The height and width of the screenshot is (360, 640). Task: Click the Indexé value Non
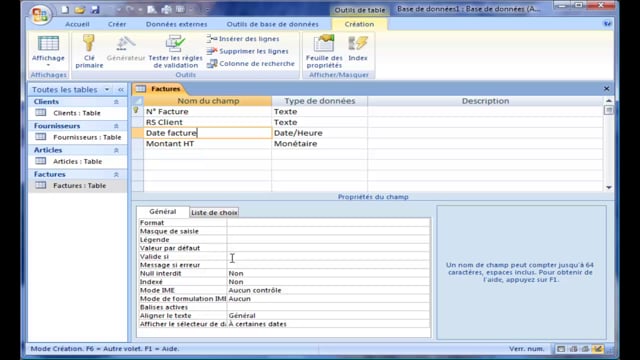329,282
